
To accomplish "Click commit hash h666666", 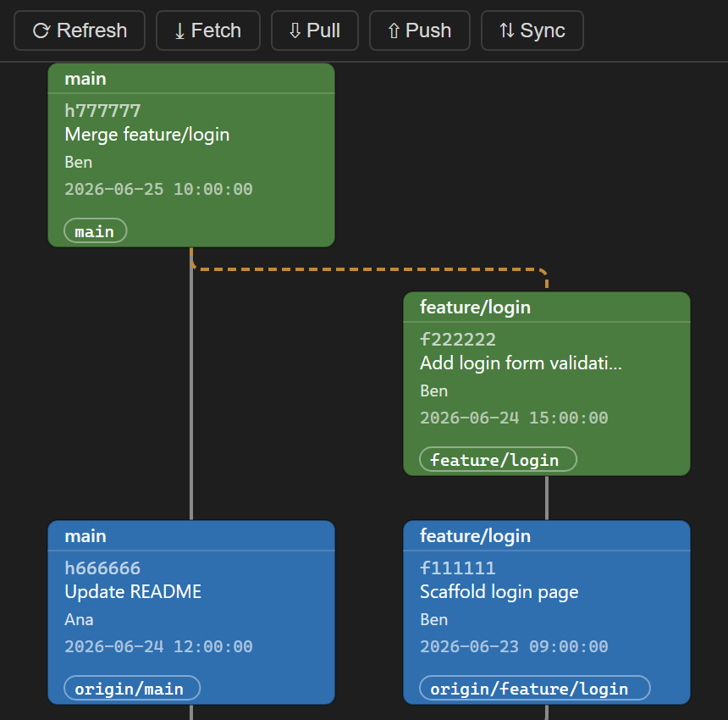I will (x=102, y=568).
